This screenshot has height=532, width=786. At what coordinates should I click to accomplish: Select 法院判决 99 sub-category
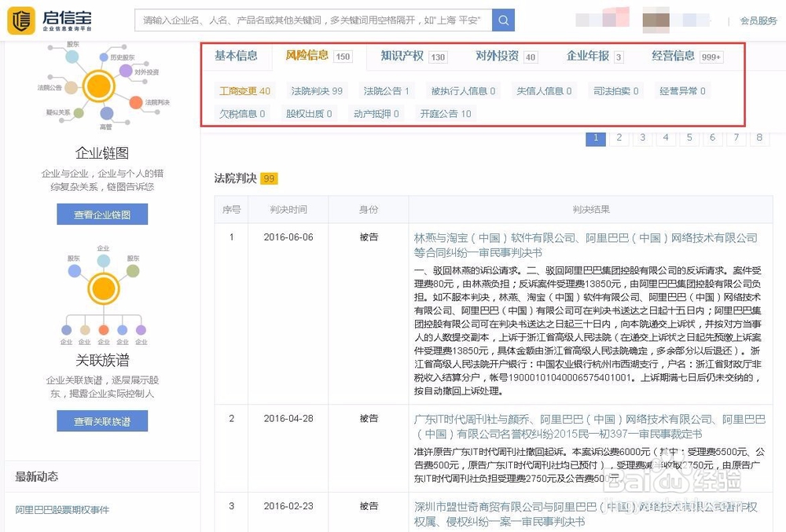317,91
